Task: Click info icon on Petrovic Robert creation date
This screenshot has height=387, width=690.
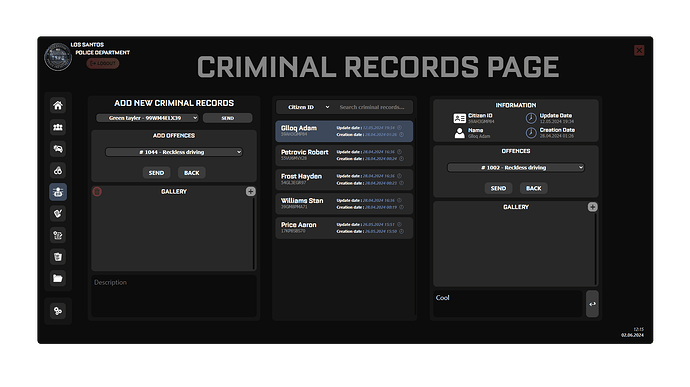Action: coord(401,158)
